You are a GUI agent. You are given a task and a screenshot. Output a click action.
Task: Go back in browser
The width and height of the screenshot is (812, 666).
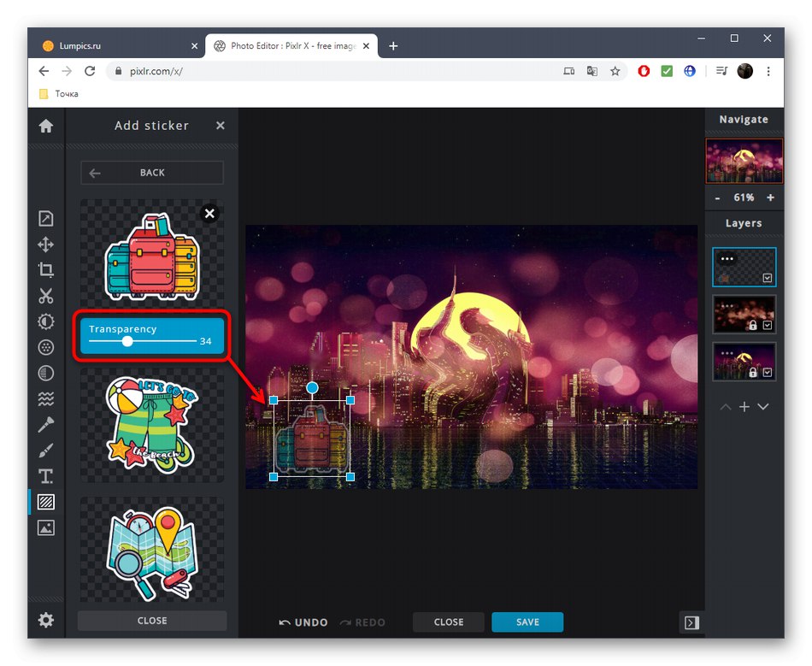pyautogui.click(x=44, y=71)
